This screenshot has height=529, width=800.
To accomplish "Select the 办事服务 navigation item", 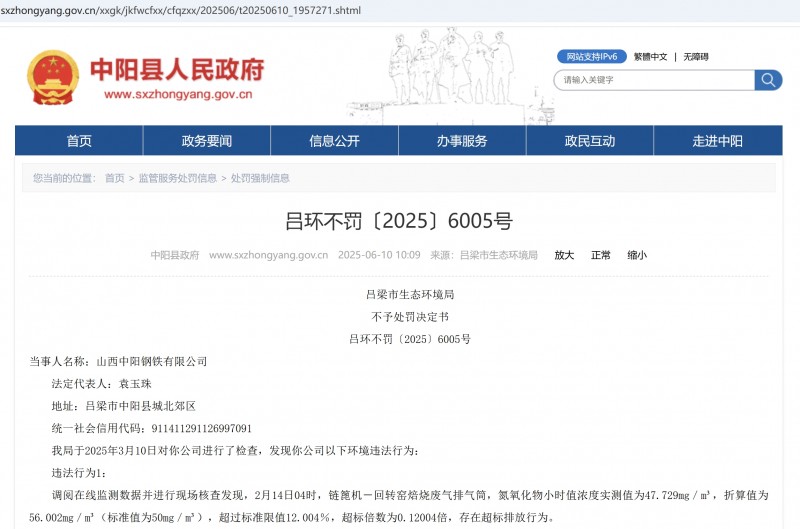I will [461, 141].
